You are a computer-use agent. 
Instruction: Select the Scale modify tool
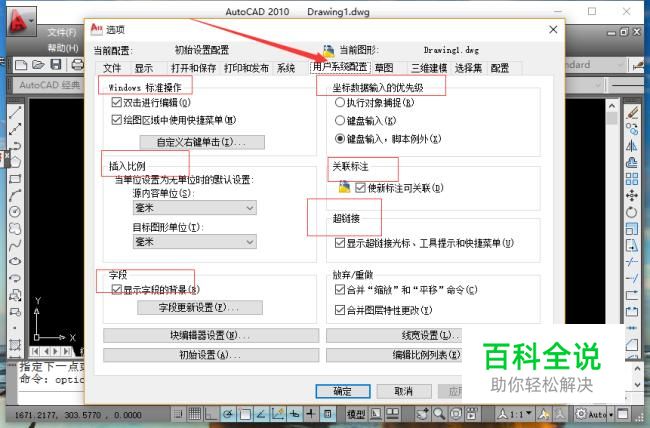pos(632,229)
